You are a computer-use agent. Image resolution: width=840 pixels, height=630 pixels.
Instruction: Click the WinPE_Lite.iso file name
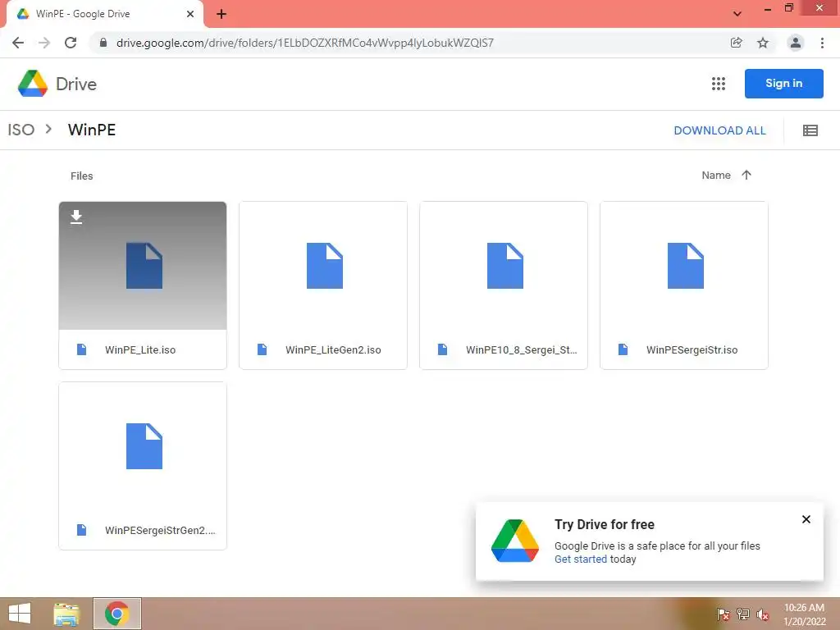click(140, 349)
